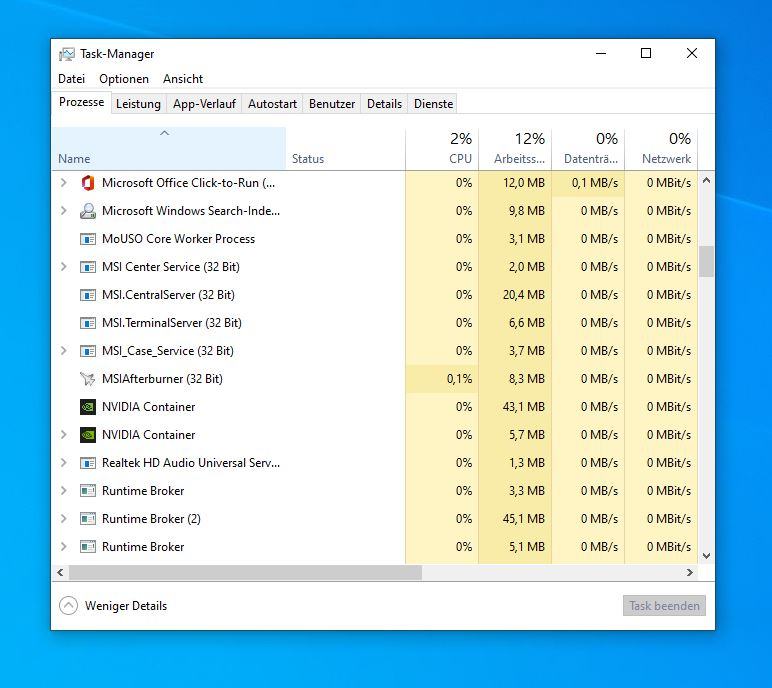
Task: Switch to the Leistung tab
Action: 138,104
